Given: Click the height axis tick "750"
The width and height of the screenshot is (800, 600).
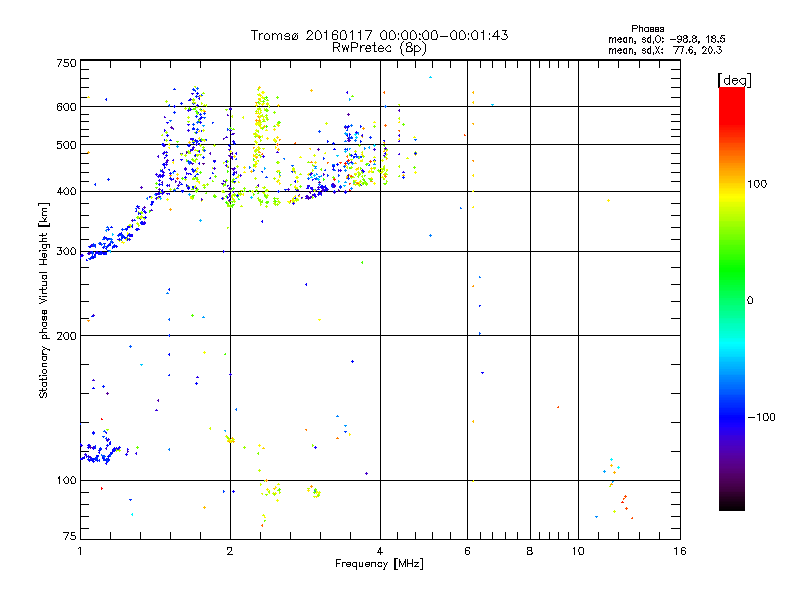Looking at the screenshot, I should tap(66, 63).
